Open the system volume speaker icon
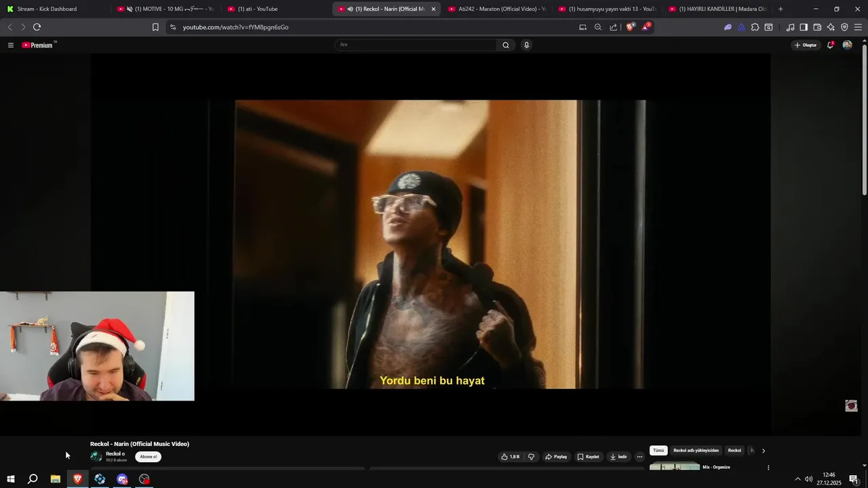This screenshot has width=868, height=488. coord(808,479)
